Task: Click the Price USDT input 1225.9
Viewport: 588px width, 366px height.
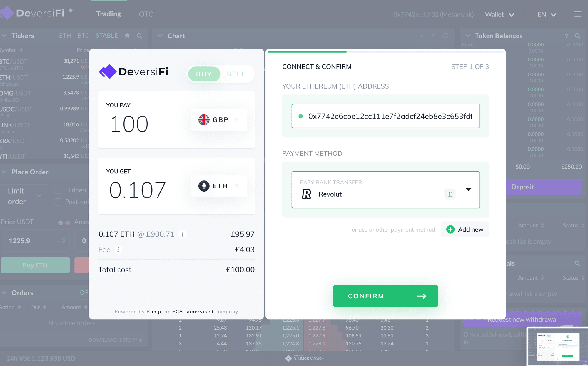Action: (35, 241)
